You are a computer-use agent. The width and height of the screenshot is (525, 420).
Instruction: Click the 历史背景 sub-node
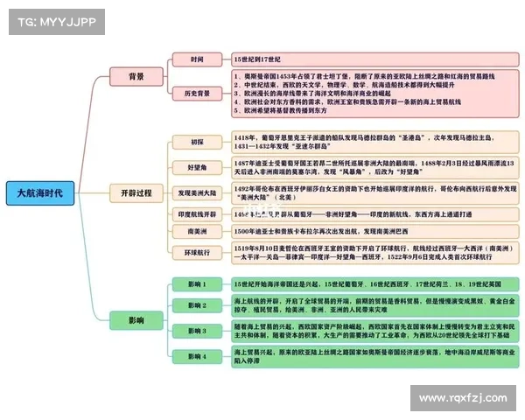click(x=197, y=94)
